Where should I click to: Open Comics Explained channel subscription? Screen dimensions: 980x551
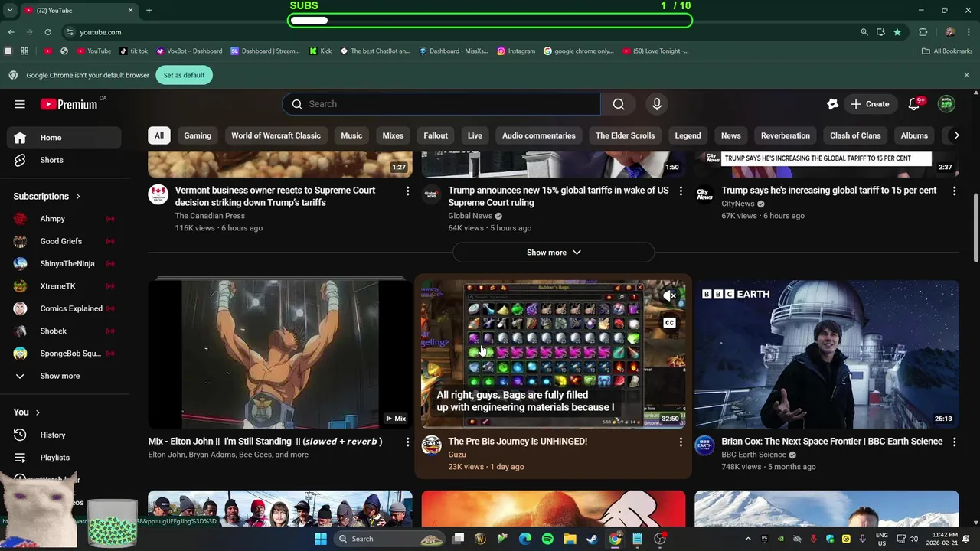click(x=64, y=308)
